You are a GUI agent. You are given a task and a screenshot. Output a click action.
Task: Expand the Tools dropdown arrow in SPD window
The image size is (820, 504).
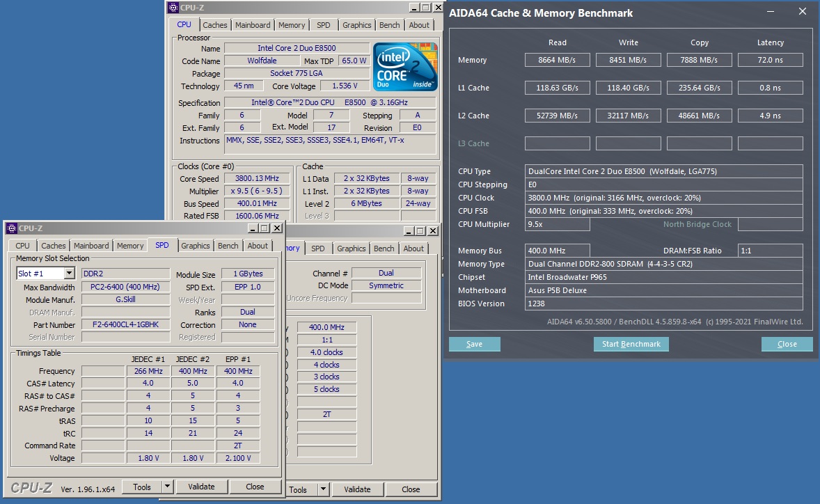(167, 487)
